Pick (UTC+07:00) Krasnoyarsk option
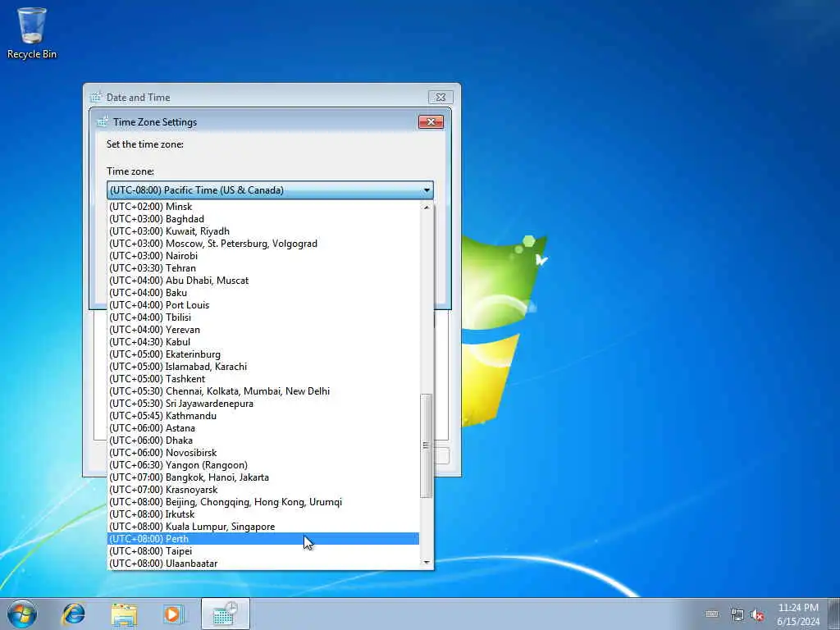 263,490
